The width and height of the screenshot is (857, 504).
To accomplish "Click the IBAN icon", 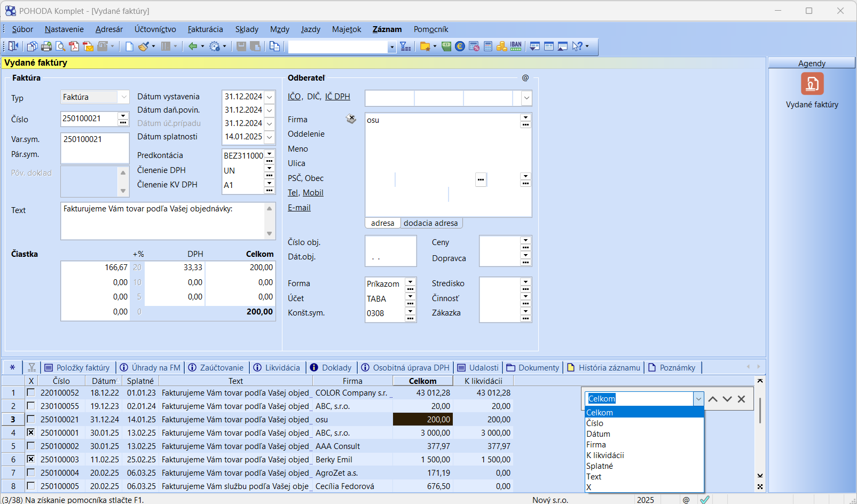I will 516,46.
